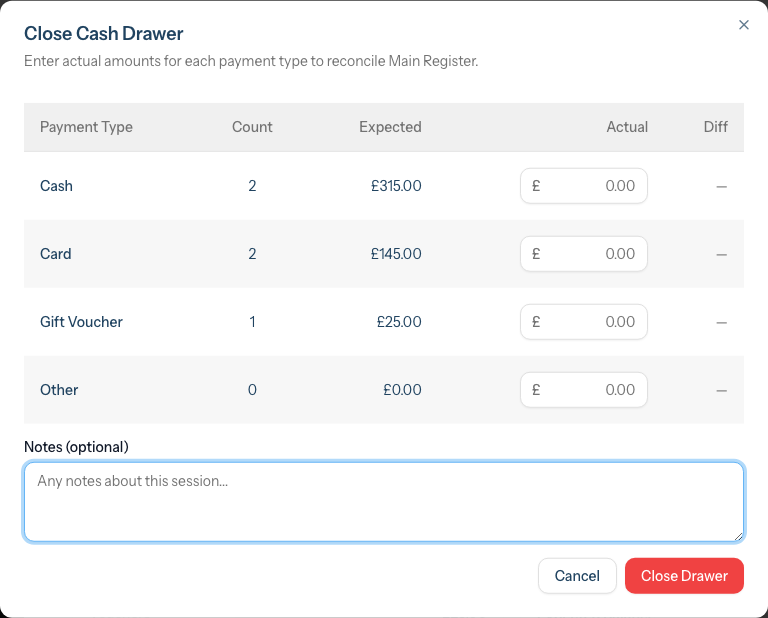Close the Close Cash Drawer dialog with X
This screenshot has height=618, width=768.
(744, 25)
